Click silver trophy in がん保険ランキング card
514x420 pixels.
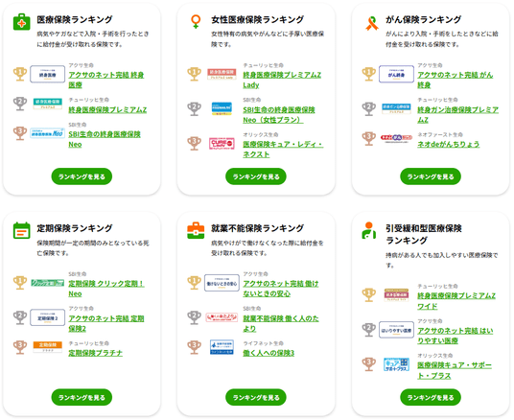(369, 108)
